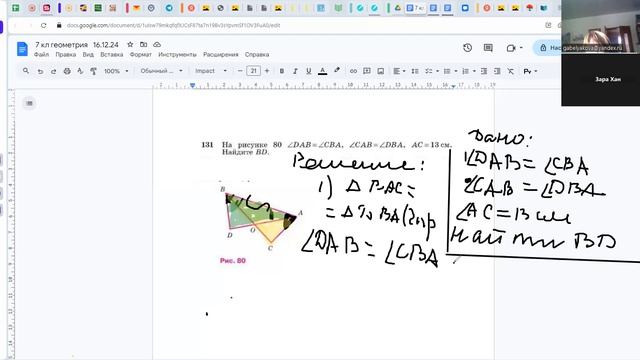The height and width of the screenshot is (360, 640).
Task: Decrease the indent
Action: pyautogui.click(x=484, y=71)
